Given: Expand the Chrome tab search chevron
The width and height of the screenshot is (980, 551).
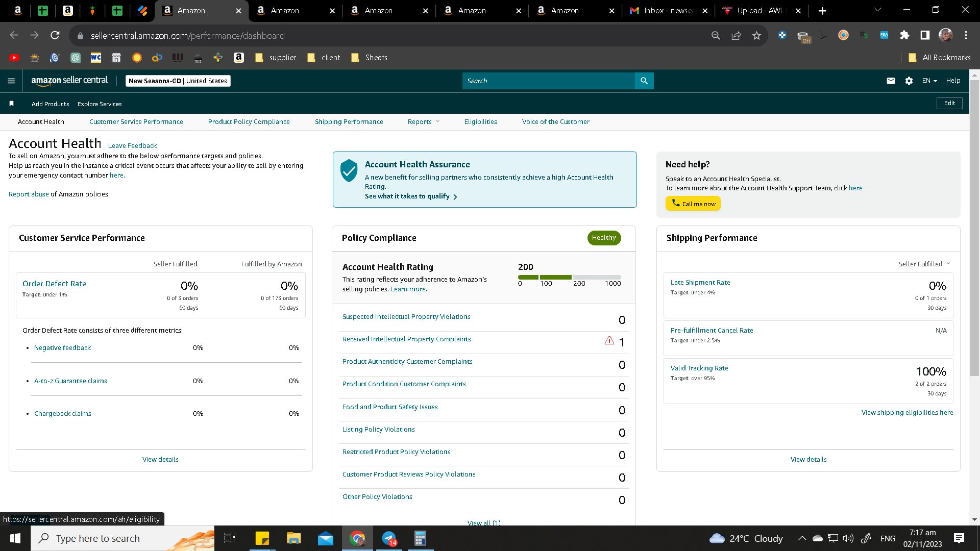Looking at the screenshot, I should pos(877,10).
